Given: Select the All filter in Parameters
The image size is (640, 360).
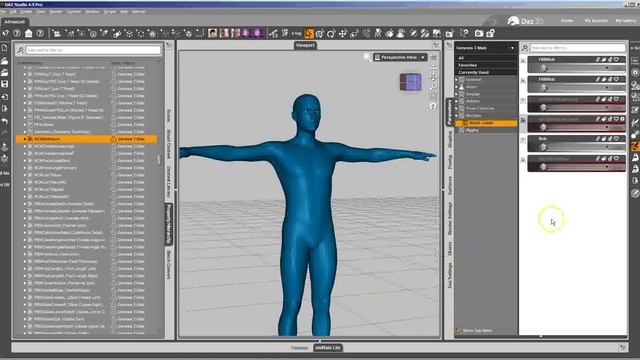Looking at the screenshot, I should tap(486, 58).
